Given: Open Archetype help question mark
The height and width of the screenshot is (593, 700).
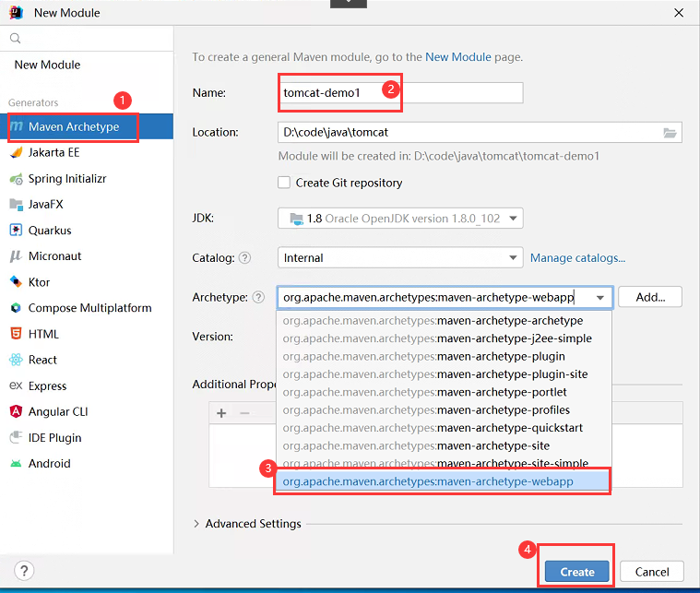Looking at the screenshot, I should [258, 297].
